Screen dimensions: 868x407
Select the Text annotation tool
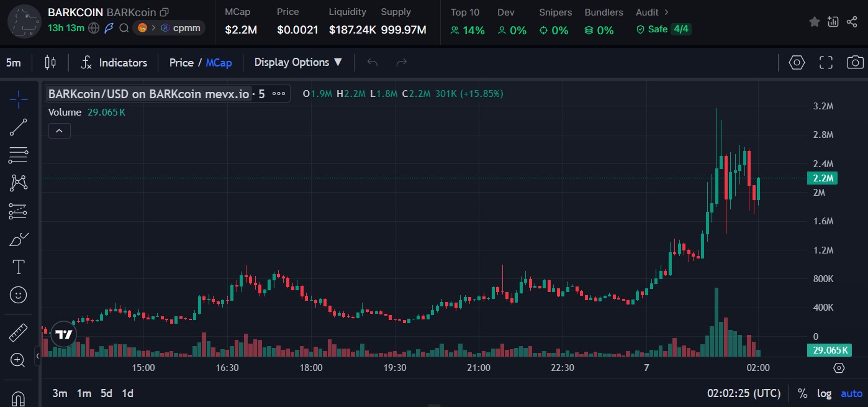[19, 267]
